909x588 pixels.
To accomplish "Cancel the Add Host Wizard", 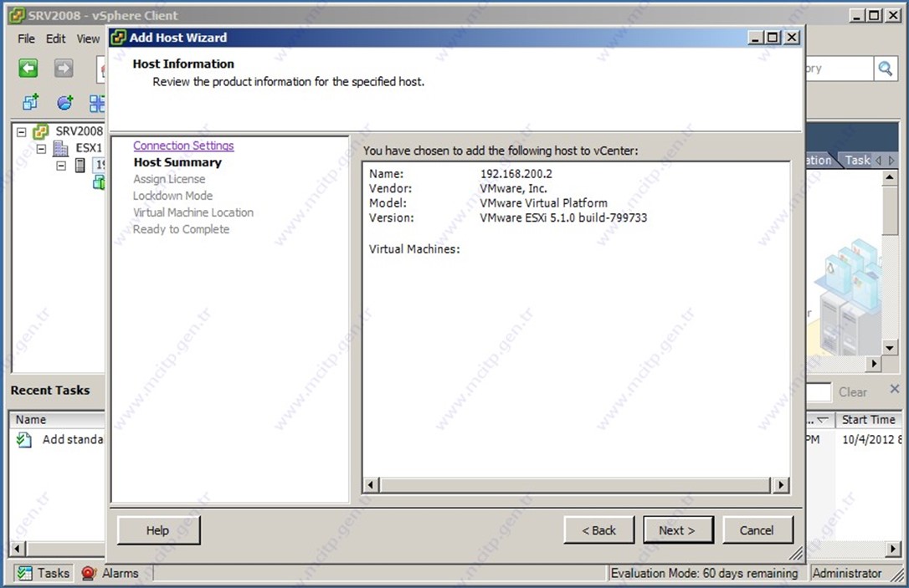I will [756, 530].
